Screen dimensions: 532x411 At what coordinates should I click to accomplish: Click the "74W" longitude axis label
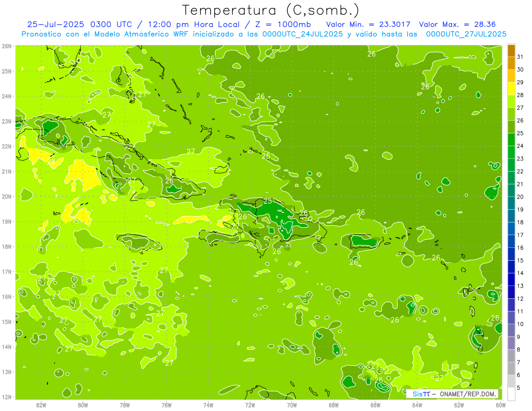pyautogui.click(x=208, y=405)
